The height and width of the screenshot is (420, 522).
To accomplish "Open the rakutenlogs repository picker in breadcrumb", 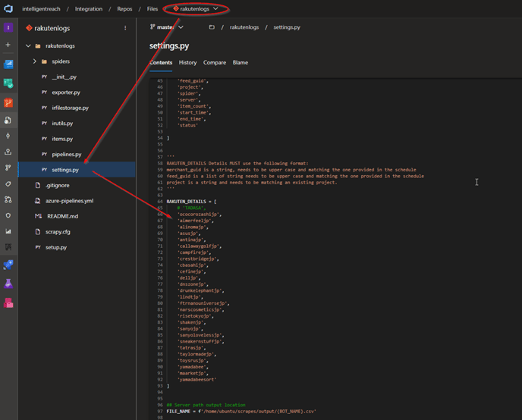I will click(x=196, y=9).
